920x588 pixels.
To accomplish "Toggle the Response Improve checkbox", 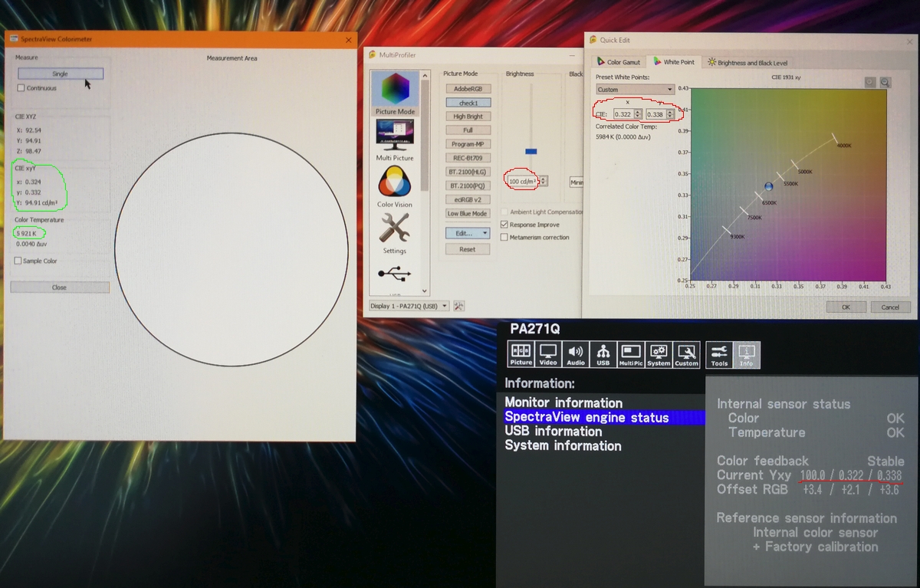I will coord(504,225).
